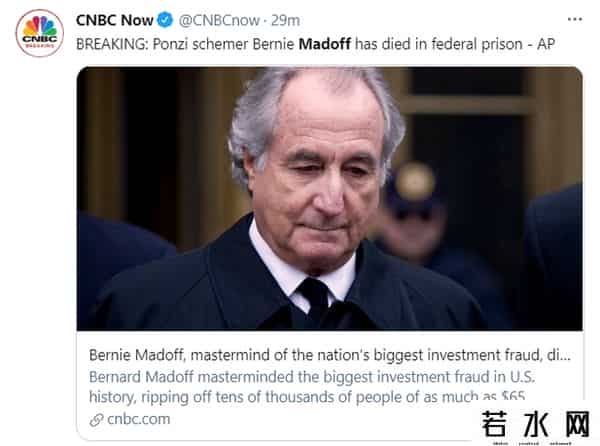Open the CNBC Now display name

click(115, 21)
